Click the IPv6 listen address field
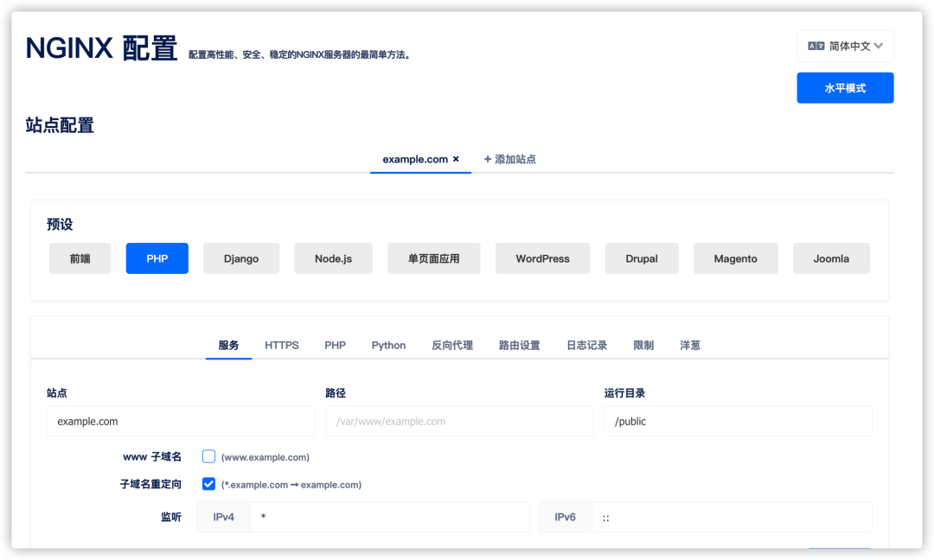The image size is (934, 560). 732,517
